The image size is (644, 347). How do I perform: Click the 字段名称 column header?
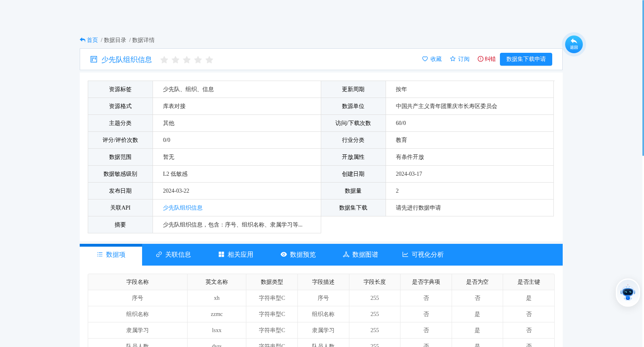coord(138,282)
